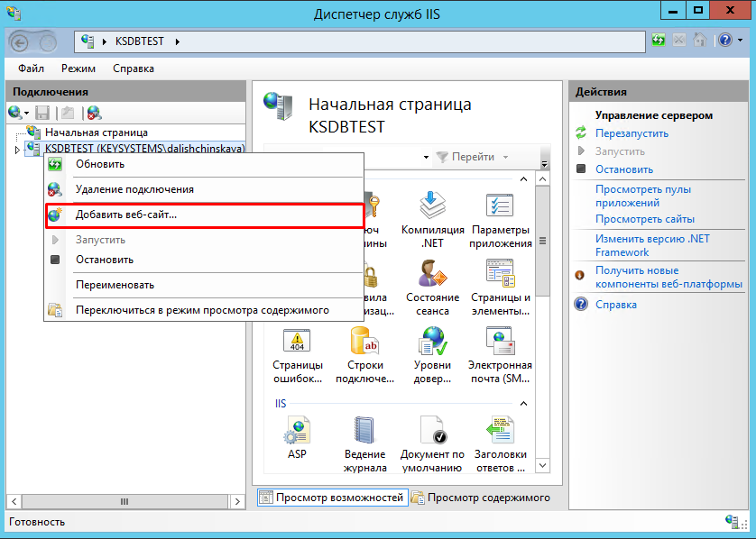This screenshot has width=756, height=539.
Task: Click the stop loading X icon
Action: (678, 40)
